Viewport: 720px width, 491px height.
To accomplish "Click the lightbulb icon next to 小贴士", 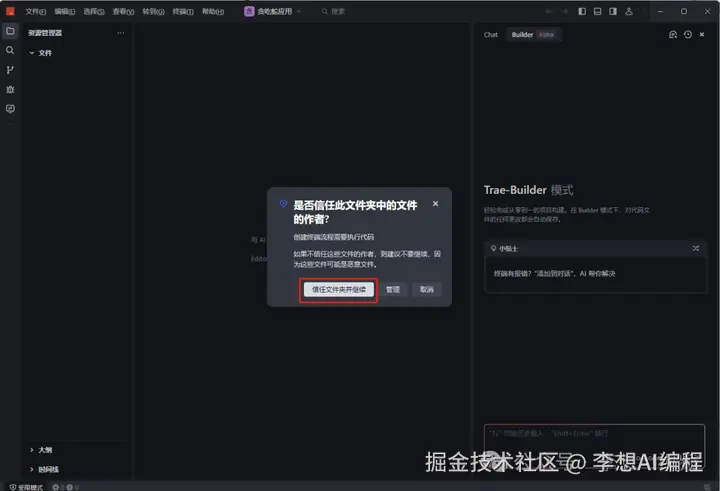I will [x=493, y=248].
